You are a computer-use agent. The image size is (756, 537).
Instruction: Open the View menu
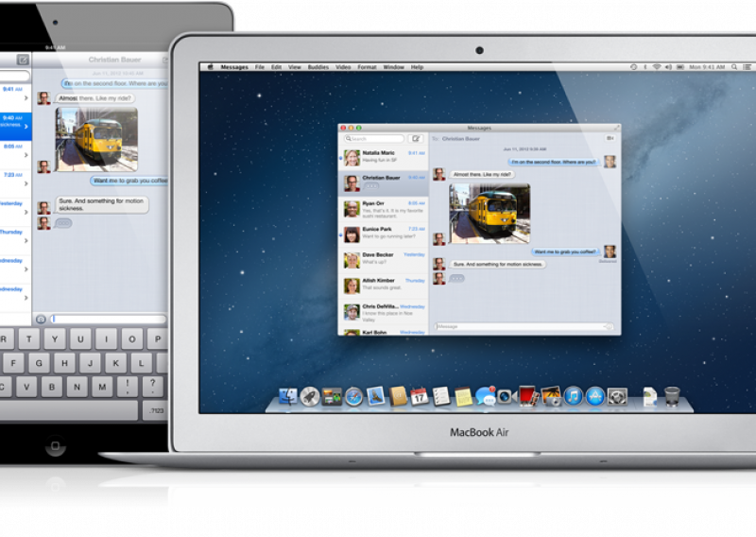click(295, 67)
